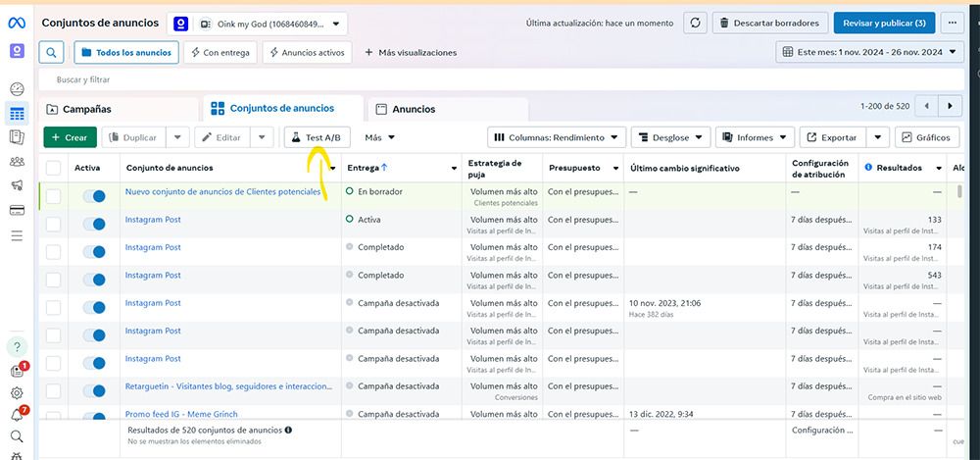This screenshot has width=980, height=460.
Task: Check the box for Retarguetin row
Action: (x=53, y=391)
